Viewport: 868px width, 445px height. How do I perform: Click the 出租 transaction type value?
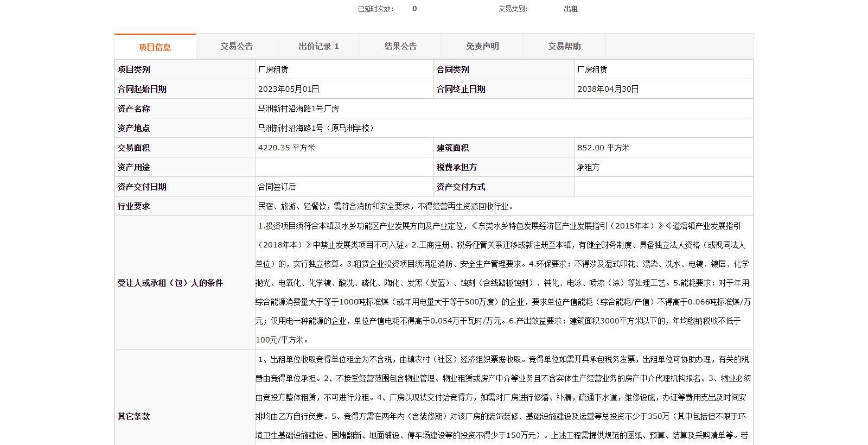click(x=571, y=9)
